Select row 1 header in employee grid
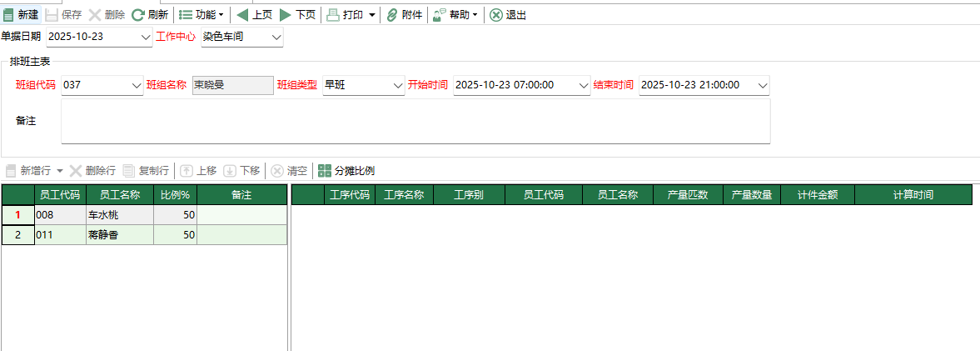The height and width of the screenshot is (351, 980). click(x=18, y=214)
